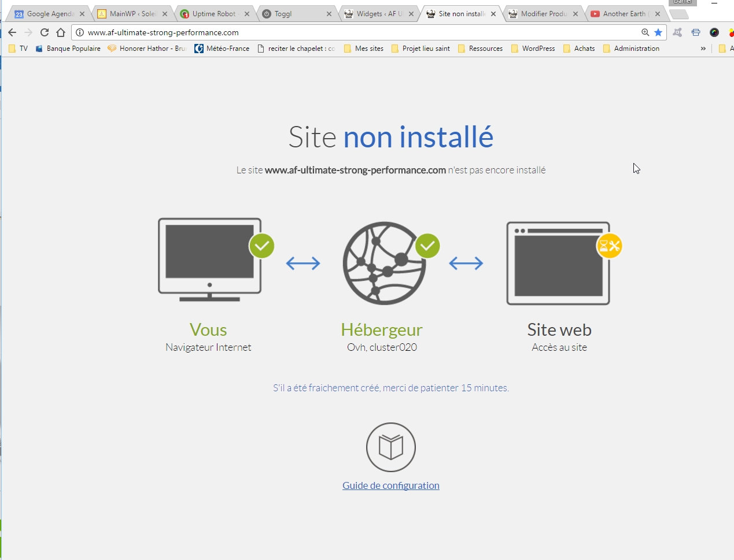Click the Accès au site text

(x=559, y=347)
